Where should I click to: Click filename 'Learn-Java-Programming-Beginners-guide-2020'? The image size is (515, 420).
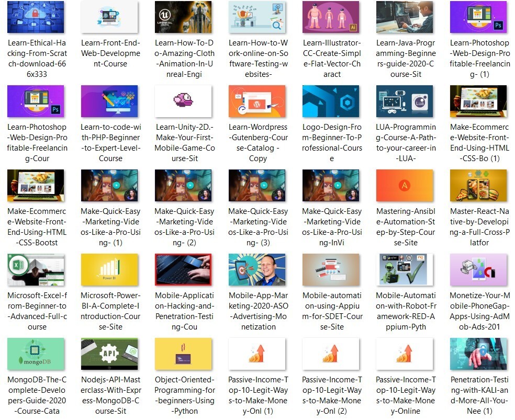pyautogui.click(x=406, y=59)
